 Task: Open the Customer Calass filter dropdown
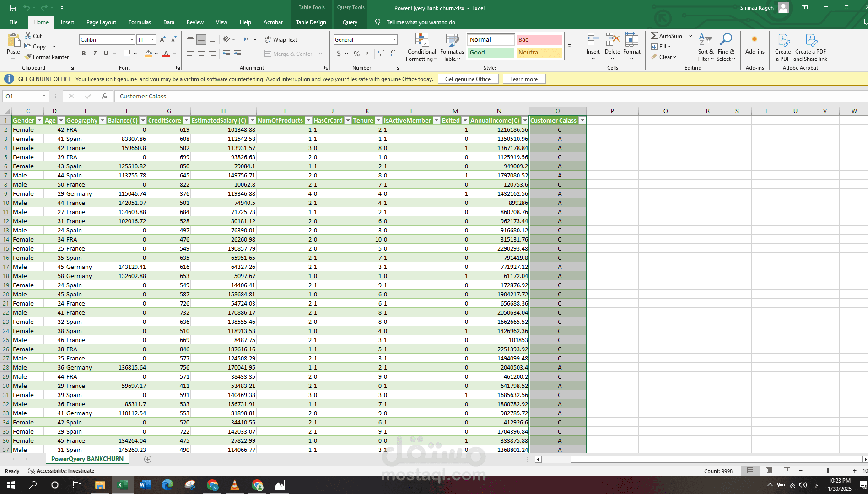point(582,120)
